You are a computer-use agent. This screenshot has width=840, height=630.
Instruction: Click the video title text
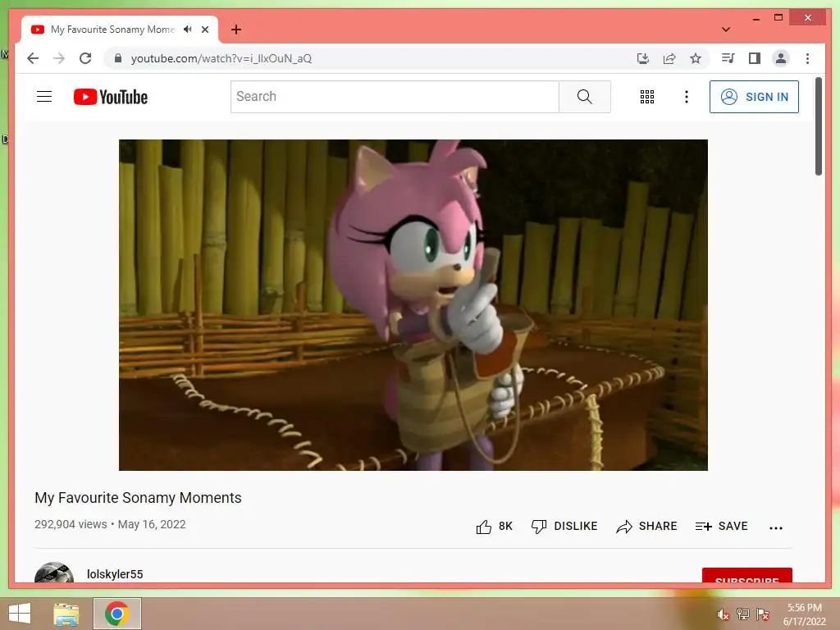pos(138,498)
